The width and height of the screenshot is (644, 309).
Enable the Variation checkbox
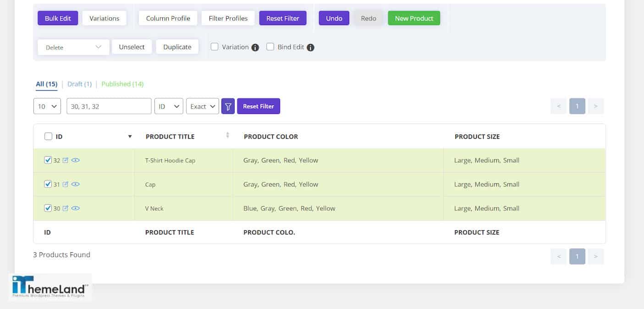tap(215, 47)
